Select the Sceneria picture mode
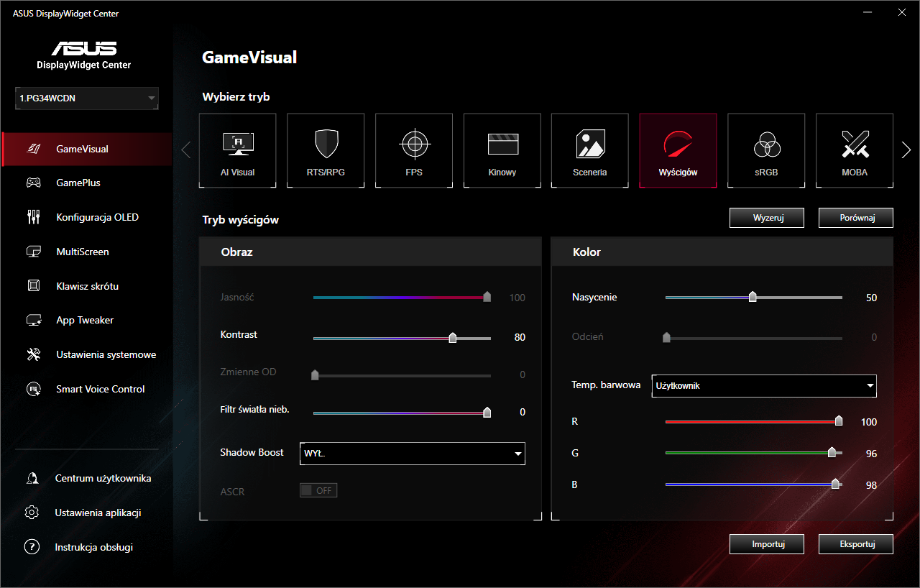 point(590,150)
